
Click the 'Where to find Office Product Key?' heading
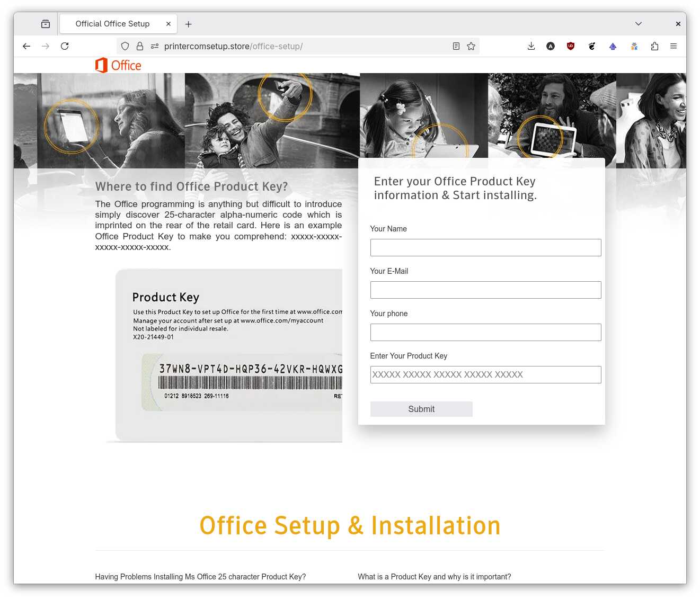191,186
